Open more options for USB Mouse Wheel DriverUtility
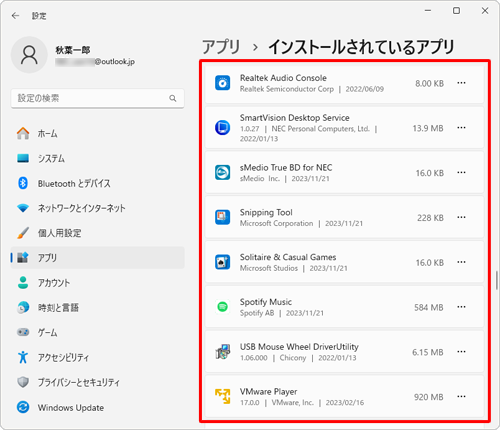Viewport: 500px width, 430px height. click(461, 352)
